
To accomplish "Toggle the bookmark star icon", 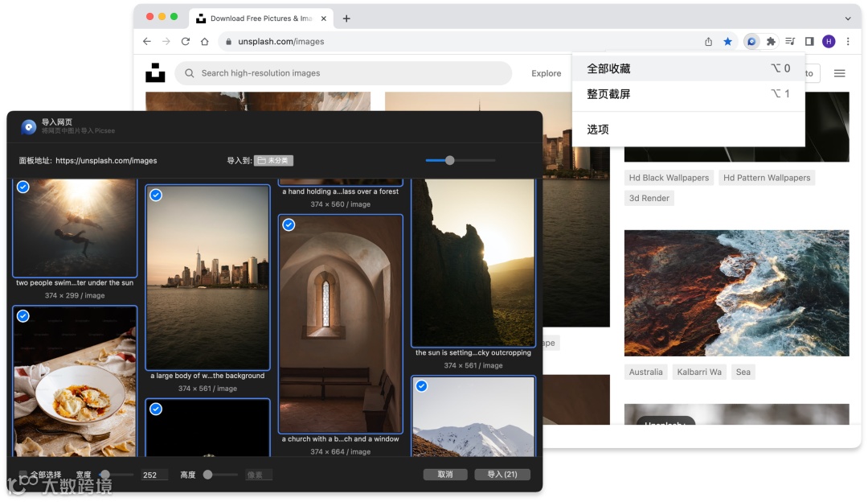I will pyautogui.click(x=728, y=42).
